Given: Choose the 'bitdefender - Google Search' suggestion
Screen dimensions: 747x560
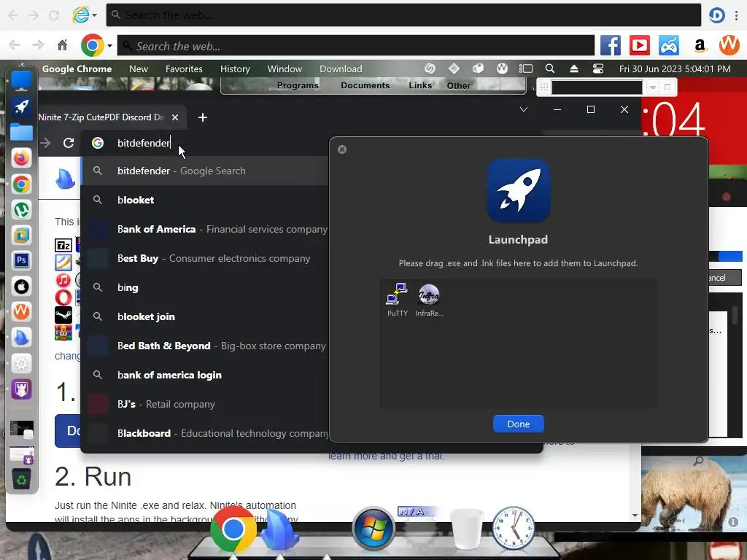Looking at the screenshot, I should point(205,171).
